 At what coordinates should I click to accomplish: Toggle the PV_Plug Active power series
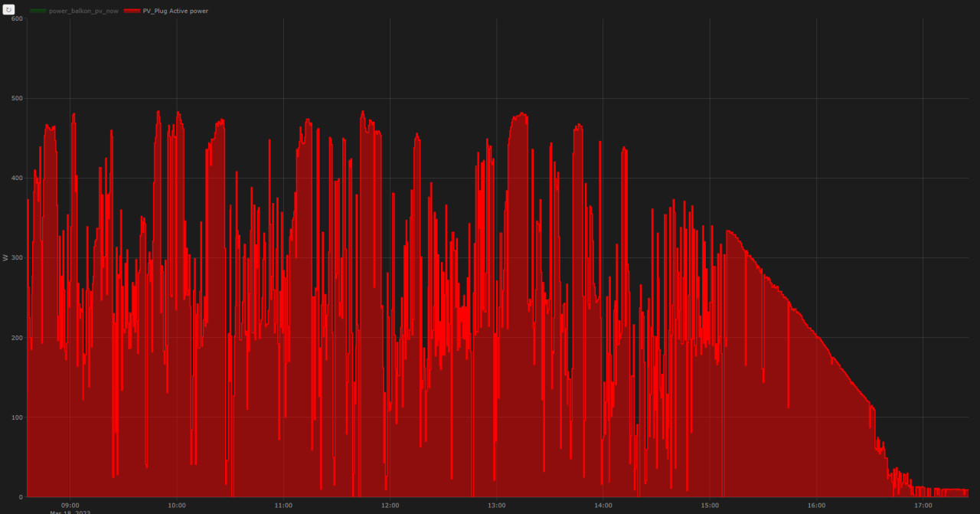click(175, 11)
